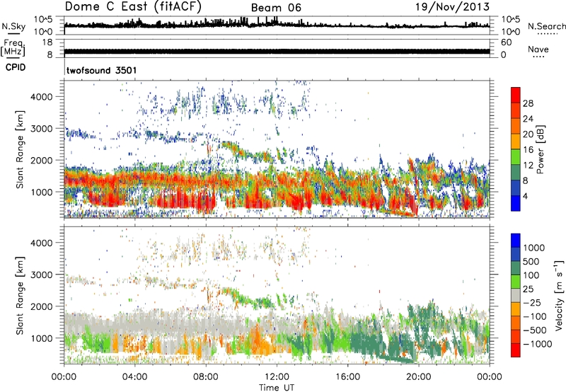Click the 'Dome C East (fitACF)' title

click(133, 6)
